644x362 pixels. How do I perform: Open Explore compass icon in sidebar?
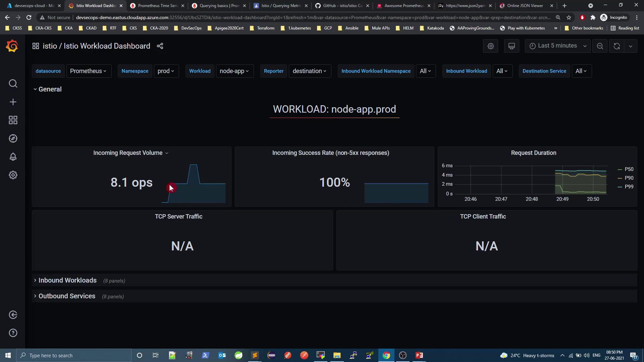(13, 138)
